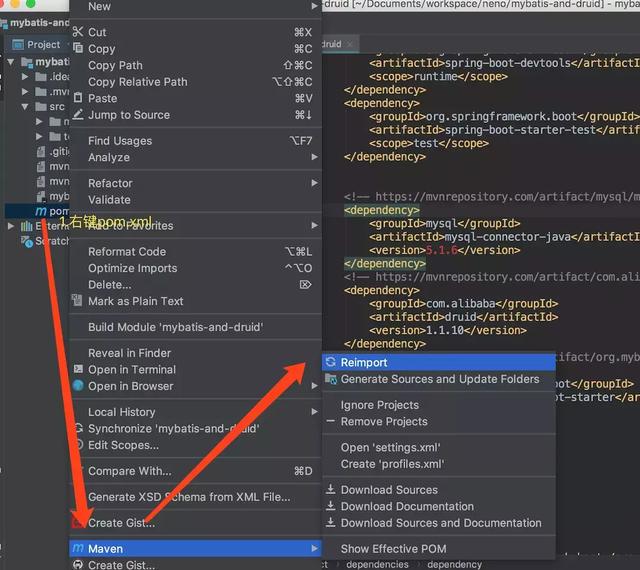640x570 pixels.
Task: Click the Generate Sources folder icon
Action: [x=331, y=379]
